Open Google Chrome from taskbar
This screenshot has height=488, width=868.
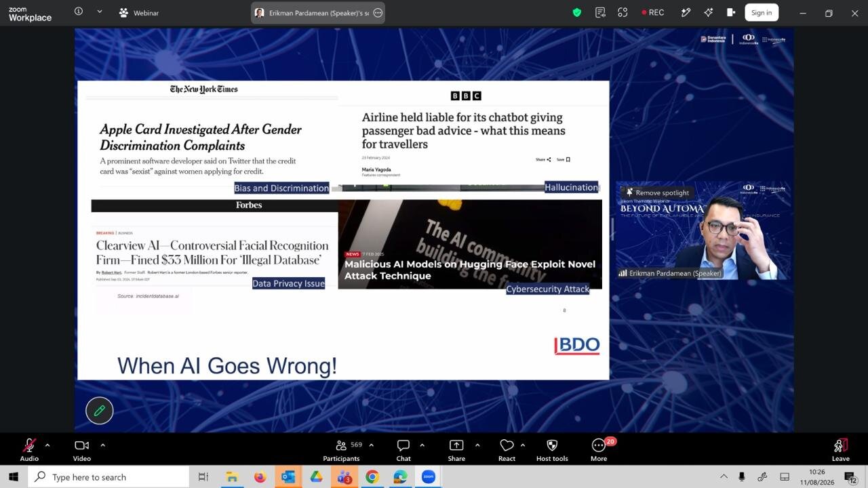[372, 477]
